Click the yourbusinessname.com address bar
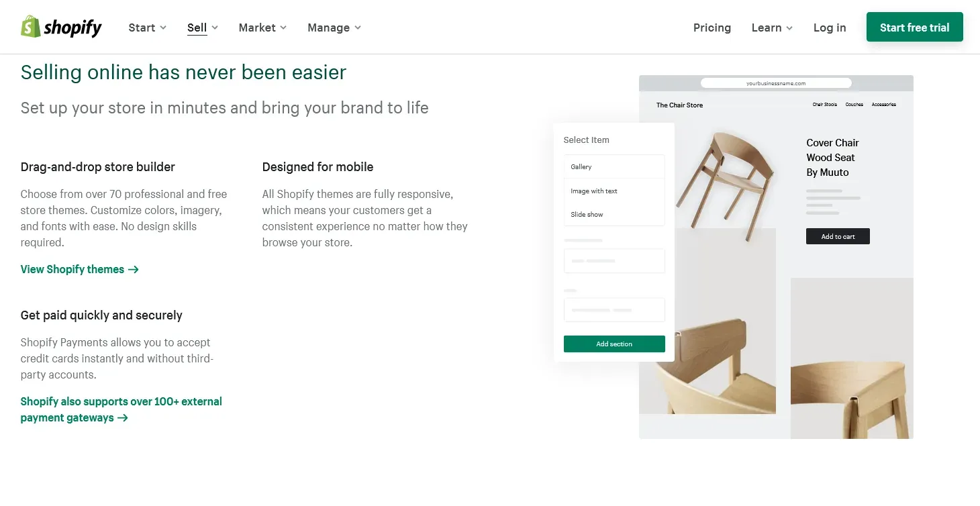980x506 pixels. click(776, 82)
